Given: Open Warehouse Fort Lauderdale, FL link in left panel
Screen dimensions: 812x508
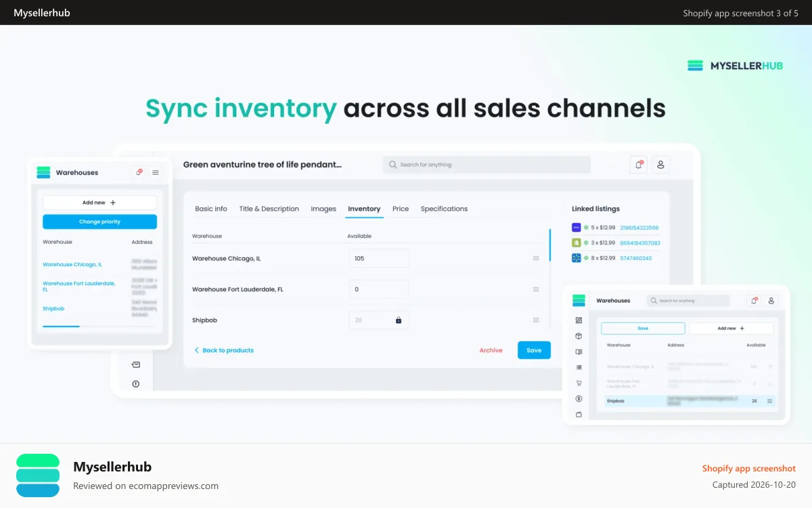Looking at the screenshot, I should 78,286.
